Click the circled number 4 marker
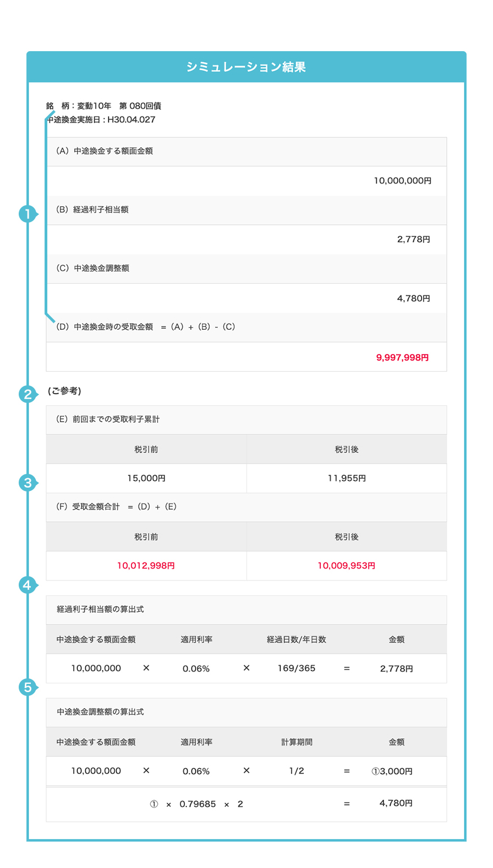This screenshot has width=493, height=868. [x=27, y=585]
